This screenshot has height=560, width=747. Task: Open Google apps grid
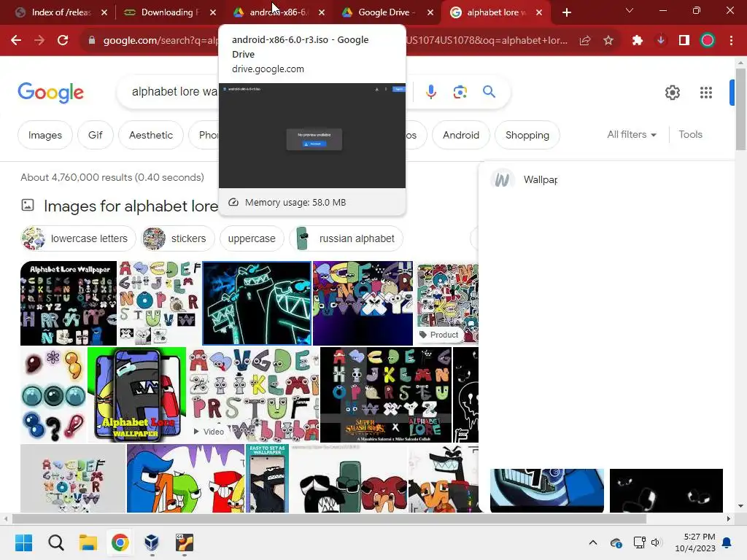pos(706,93)
